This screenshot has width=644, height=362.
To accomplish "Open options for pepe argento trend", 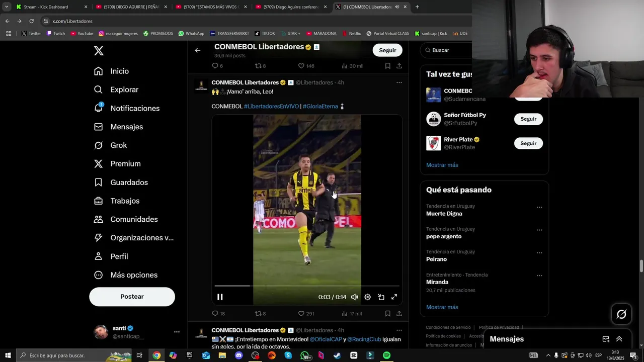I will coord(539,230).
